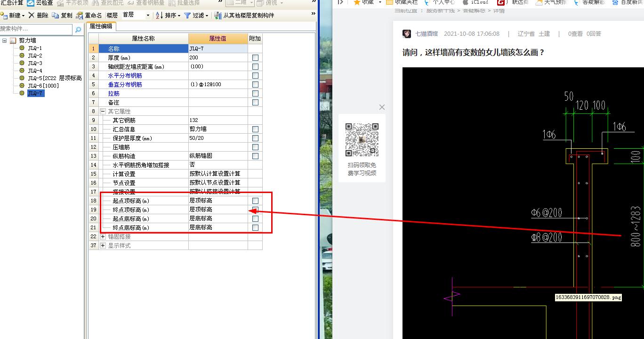Open the 过滤 dropdown arrow
This screenshot has height=339, width=644.
[207, 16]
